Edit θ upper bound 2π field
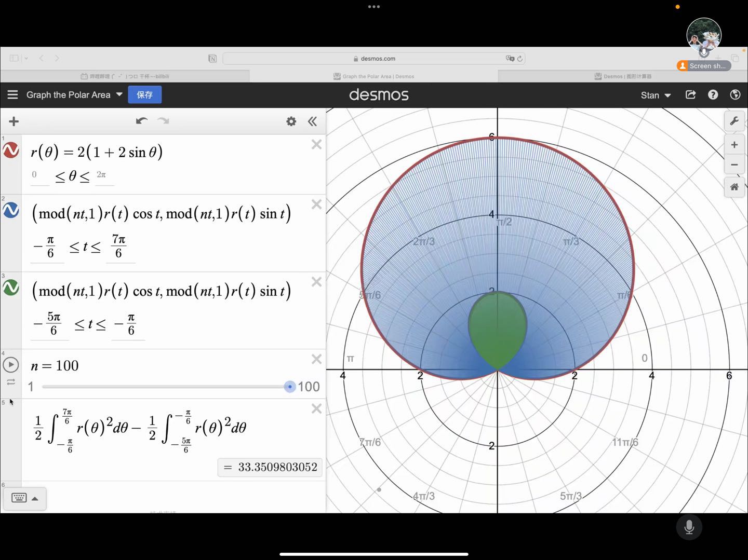Screen dimensions: 748x560 [x=104, y=175]
